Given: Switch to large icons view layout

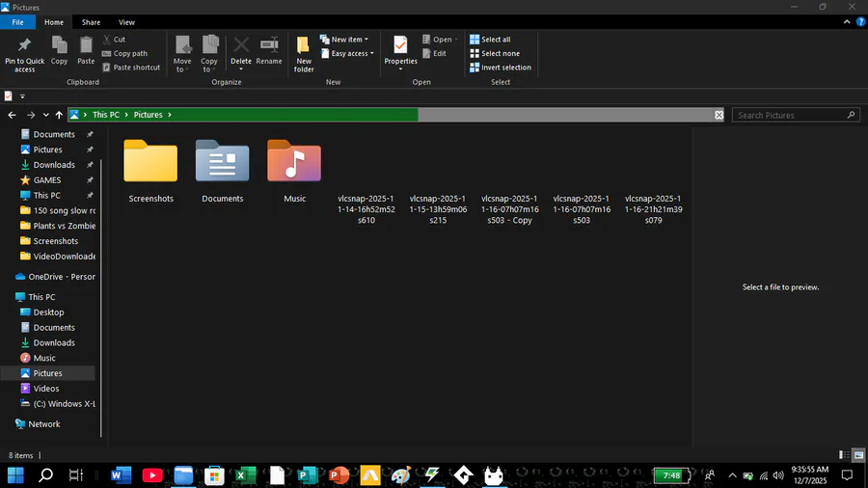Looking at the screenshot, I should pos(858,455).
